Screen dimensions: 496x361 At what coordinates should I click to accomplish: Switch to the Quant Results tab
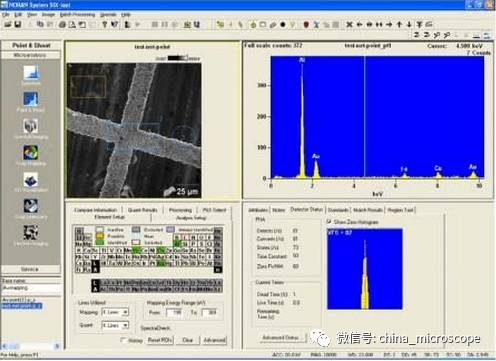(142, 210)
